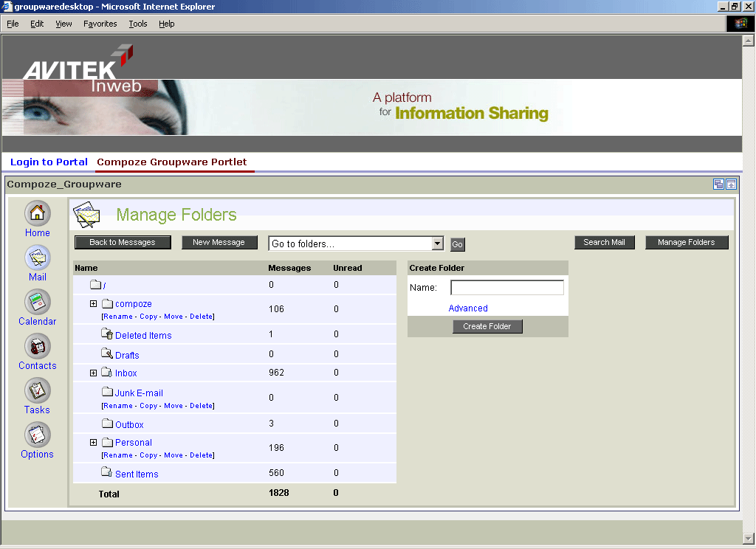Screen dimensions: 756x549
Task: Click the portlet float window icon
Action: (718, 184)
